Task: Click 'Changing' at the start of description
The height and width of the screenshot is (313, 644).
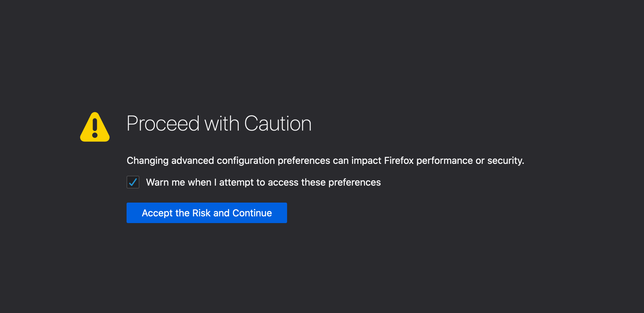Action: click(x=148, y=161)
